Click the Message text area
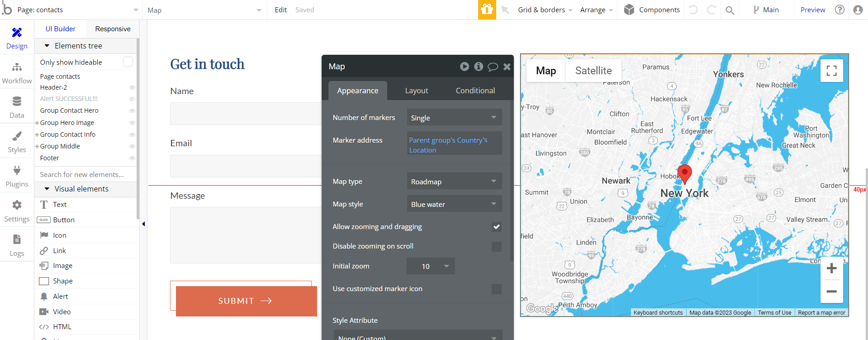Image resolution: width=868 pixels, height=340 pixels. [x=246, y=235]
